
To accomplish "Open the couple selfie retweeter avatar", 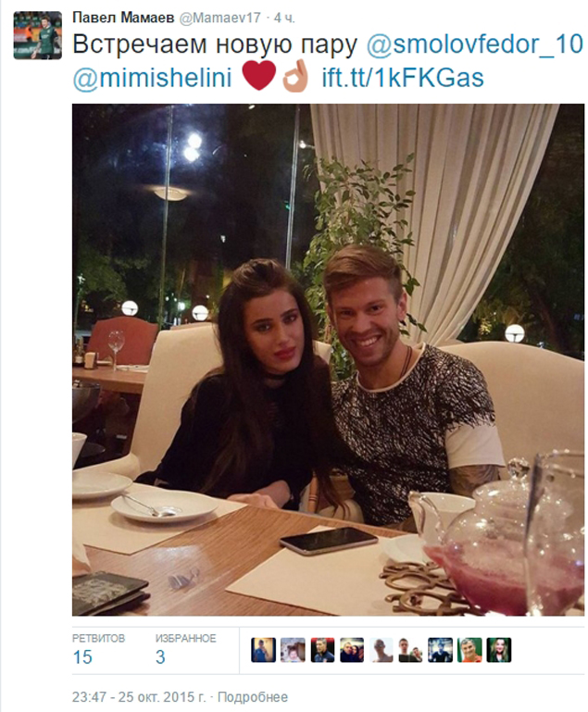I will (352, 650).
